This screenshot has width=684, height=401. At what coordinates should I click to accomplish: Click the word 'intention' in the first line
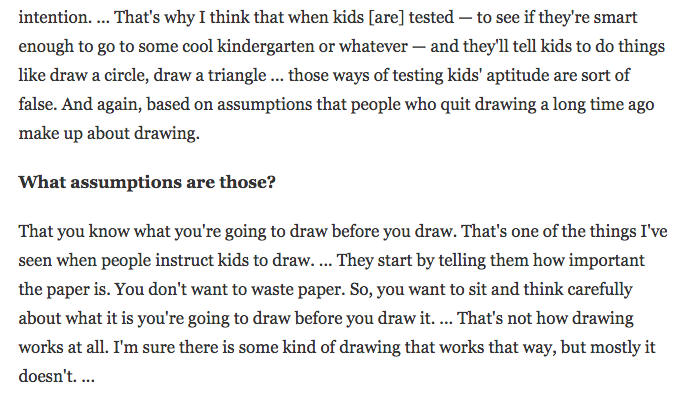point(50,19)
